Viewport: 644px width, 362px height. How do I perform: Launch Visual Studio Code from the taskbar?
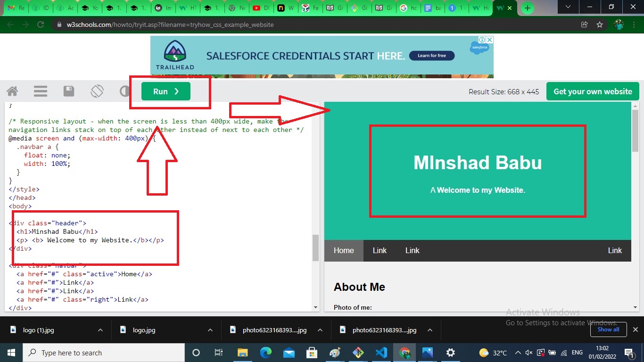382,353
